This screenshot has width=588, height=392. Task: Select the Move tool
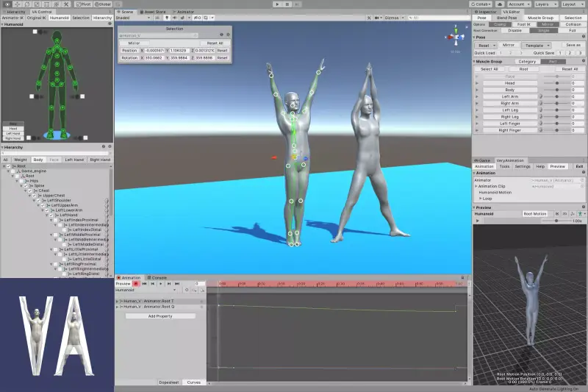[x=17, y=4]
